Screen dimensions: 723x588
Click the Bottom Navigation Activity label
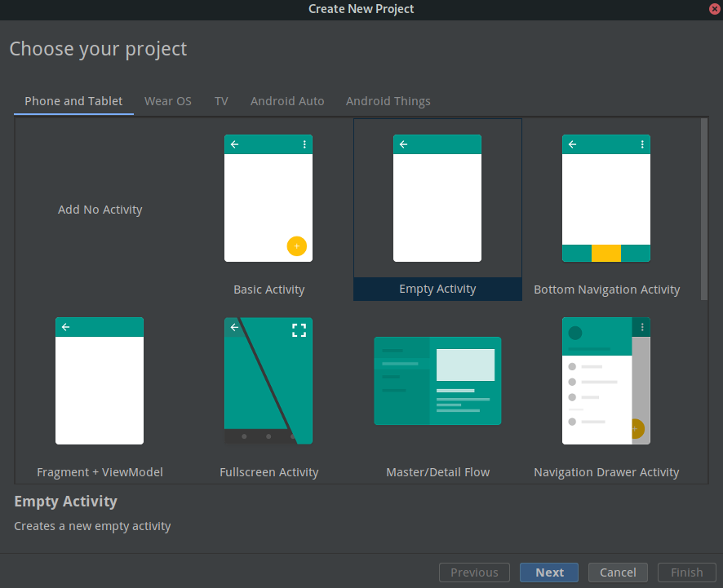606,290
